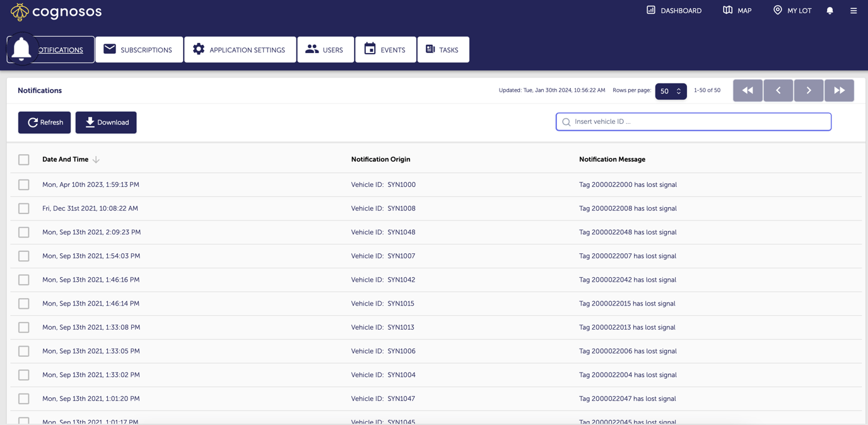Viewport: 868px width, 425px height.
Task: Go to My Lot
Action: (x=792, y=10)
